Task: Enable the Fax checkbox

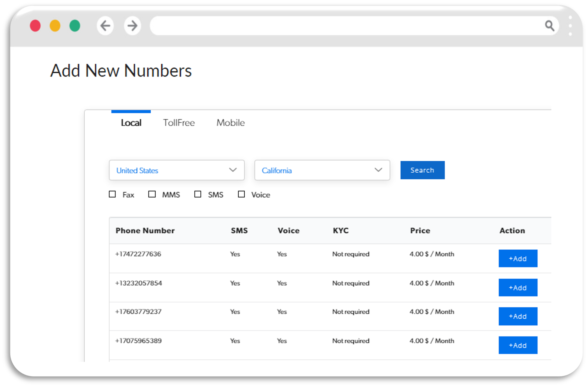Action: click(x=112, y=194)
